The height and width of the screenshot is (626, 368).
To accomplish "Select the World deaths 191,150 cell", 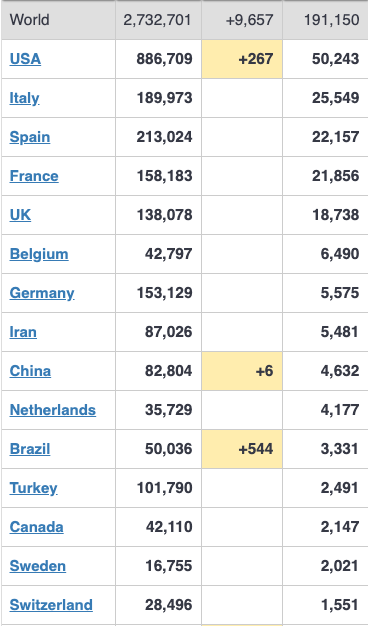I will click(325, 20).
